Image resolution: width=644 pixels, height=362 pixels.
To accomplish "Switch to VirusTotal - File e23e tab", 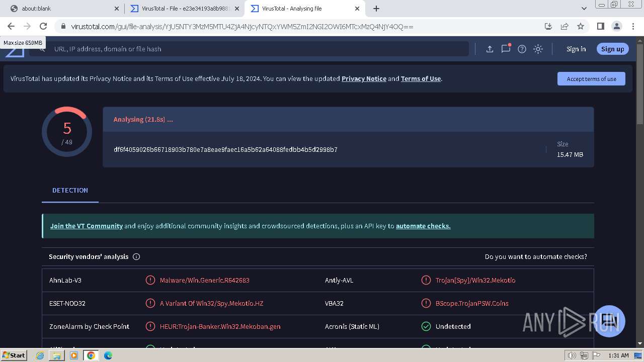I will [x=184, y=9].
